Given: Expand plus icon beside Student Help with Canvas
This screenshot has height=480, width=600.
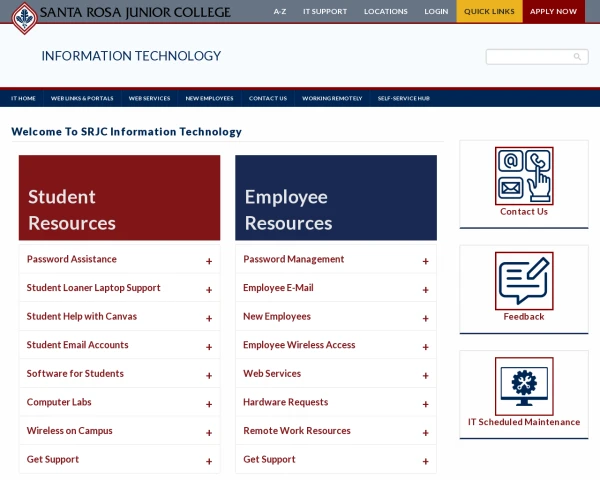Looking at the screenshot, I should pos(209,318).
